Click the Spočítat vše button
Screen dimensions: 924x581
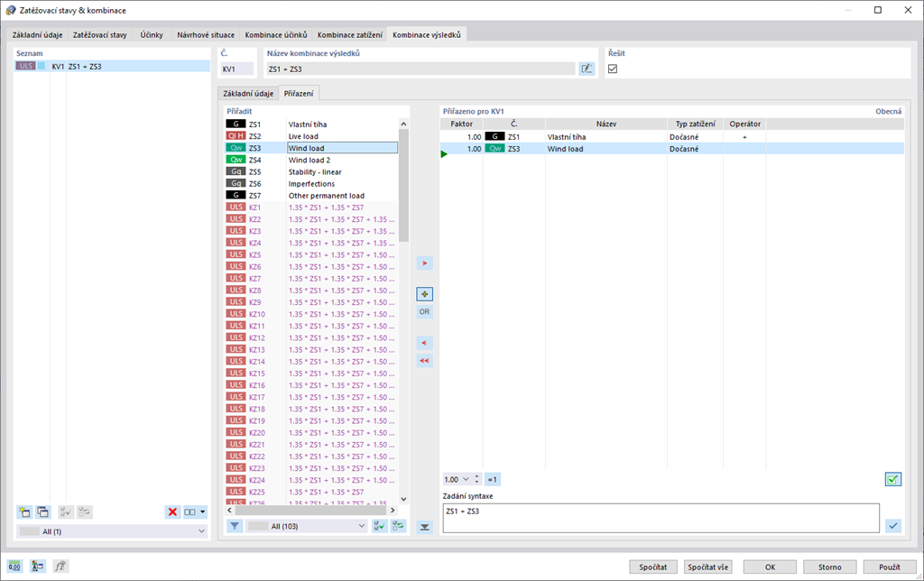(707, 567)
